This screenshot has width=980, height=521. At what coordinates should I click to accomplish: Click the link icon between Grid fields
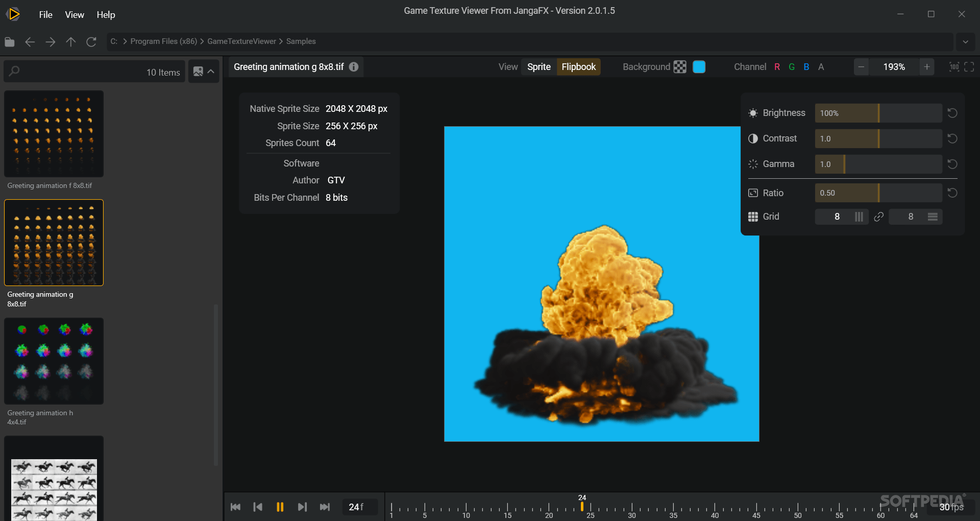click(878, 217)
